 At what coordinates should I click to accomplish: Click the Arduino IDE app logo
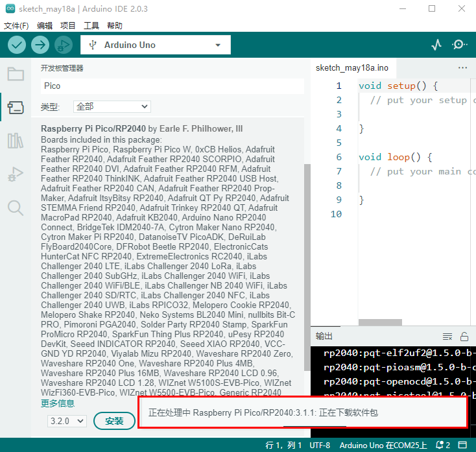click(x=10, y=8)
